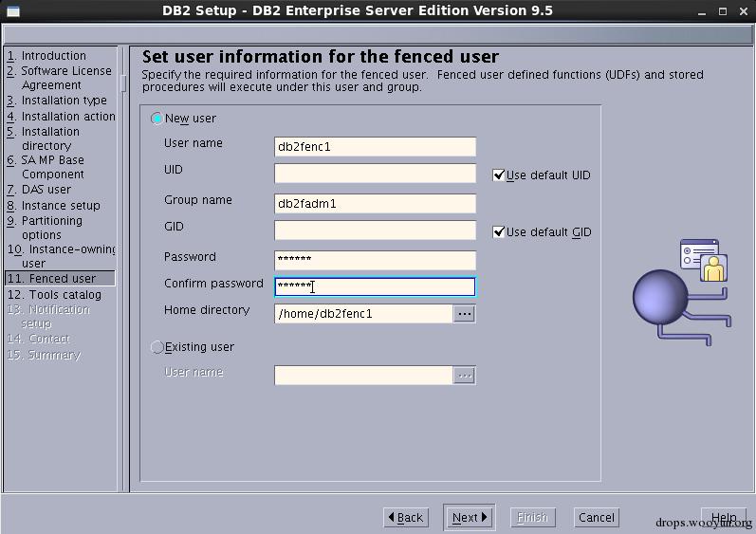The width and height of the screenshot is (756, 534).
Task: Uncheck Use default UID checkbox
Action: click(499, 175)
